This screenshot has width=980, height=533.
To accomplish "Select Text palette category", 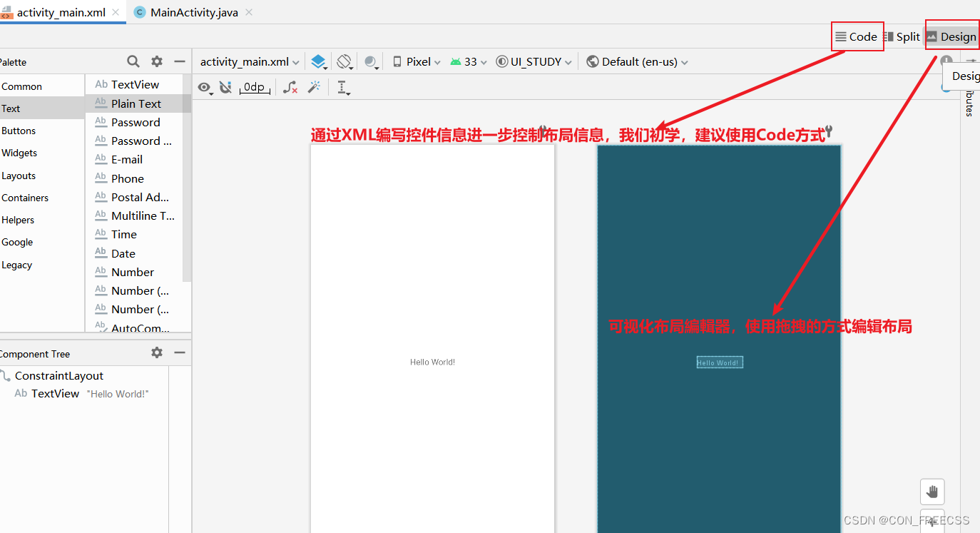I will point(42,108).
